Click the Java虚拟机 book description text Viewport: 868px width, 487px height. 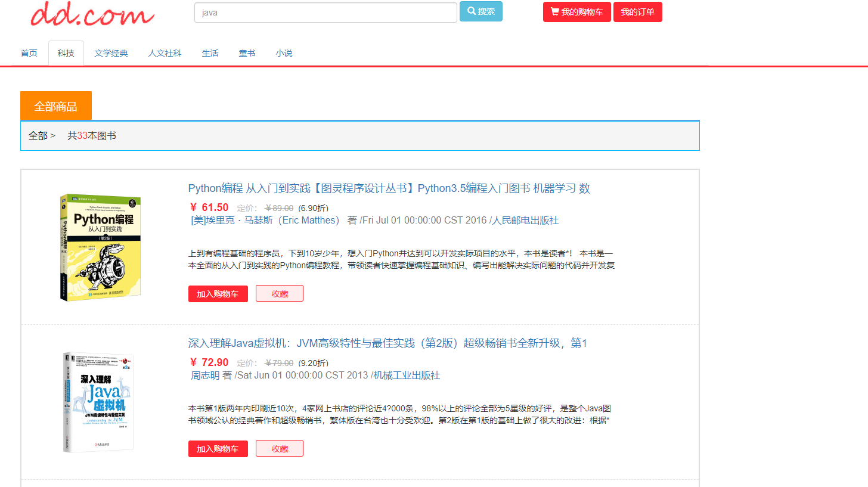coord(399,414)
